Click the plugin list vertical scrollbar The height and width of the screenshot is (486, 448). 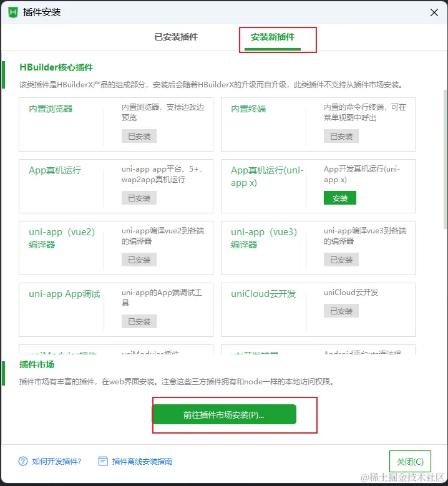(x=446, y=160)
